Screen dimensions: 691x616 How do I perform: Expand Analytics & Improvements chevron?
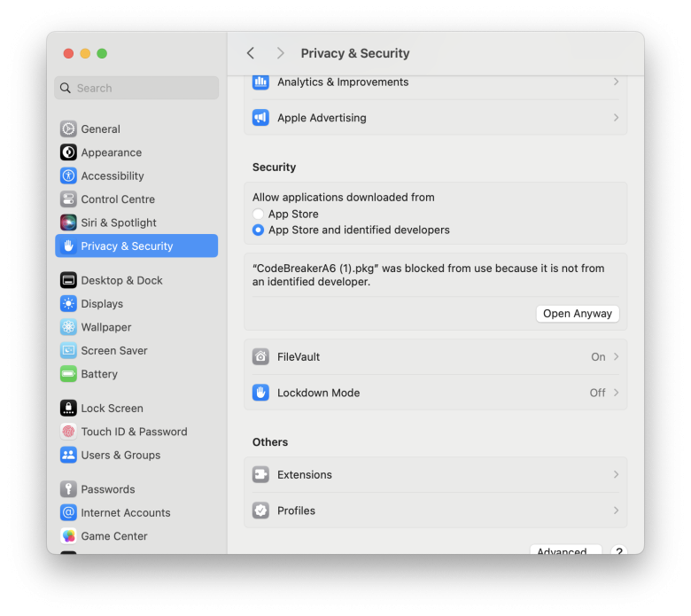coord(616,82)
